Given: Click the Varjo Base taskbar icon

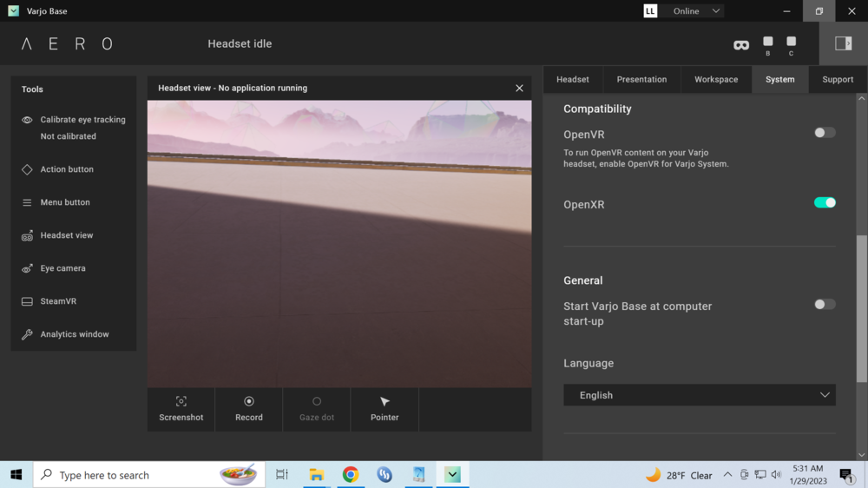Looking at the screenshot, I should 452,475.
